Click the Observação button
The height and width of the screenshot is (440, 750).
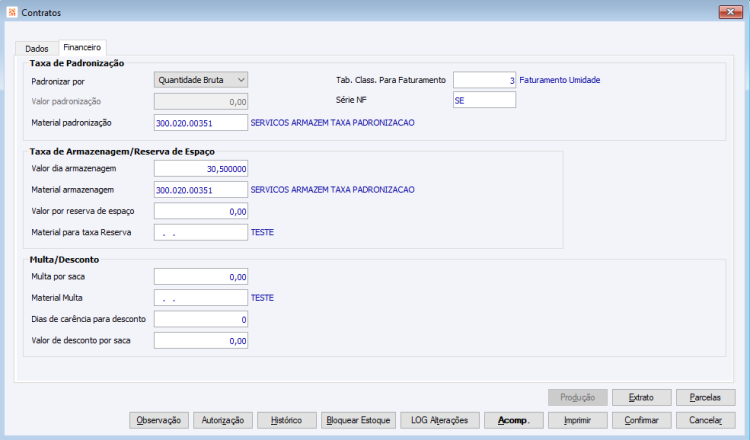coord(159,420)
